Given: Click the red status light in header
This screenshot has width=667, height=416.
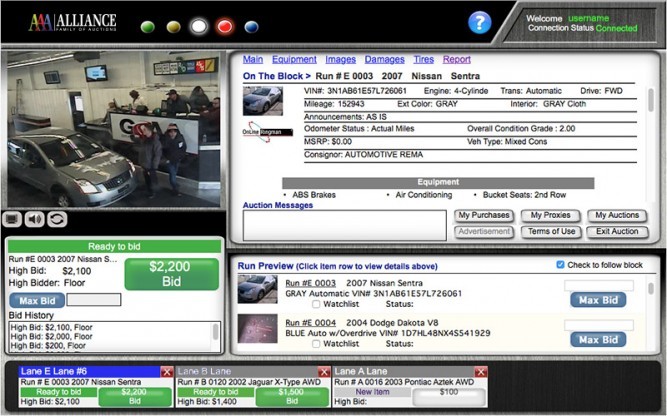Looking at the screenshot, I should 225,26.
